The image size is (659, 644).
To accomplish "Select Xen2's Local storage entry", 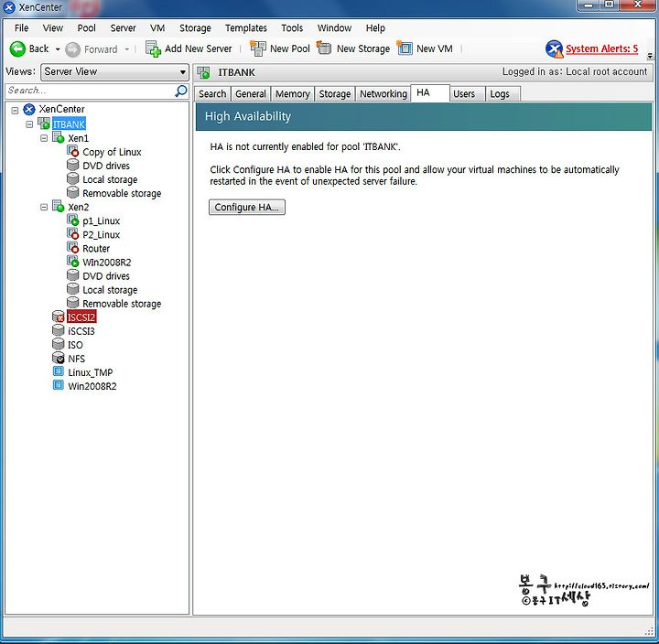I will (110, 290).
